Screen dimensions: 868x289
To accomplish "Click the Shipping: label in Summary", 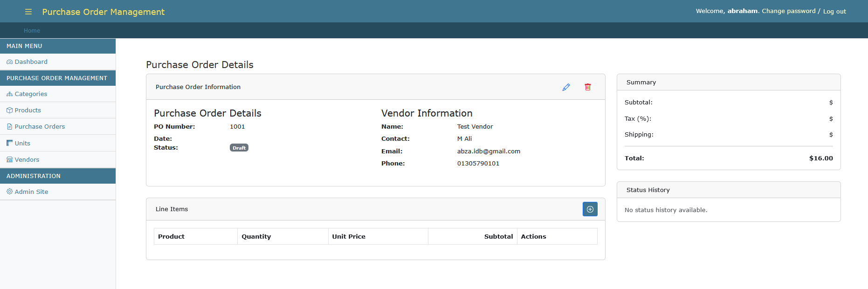I will (639, 135).
